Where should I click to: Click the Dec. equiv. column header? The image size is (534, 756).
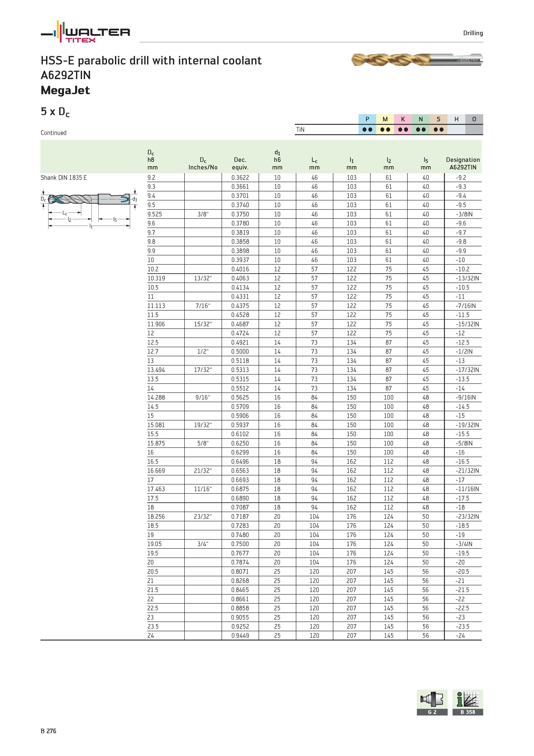pos(240,163)
